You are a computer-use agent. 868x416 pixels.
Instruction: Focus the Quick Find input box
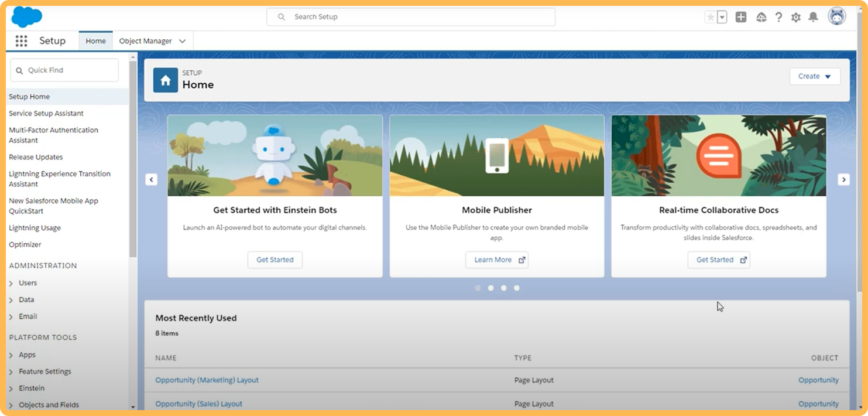pyautogui.click(x=64, y=70)
